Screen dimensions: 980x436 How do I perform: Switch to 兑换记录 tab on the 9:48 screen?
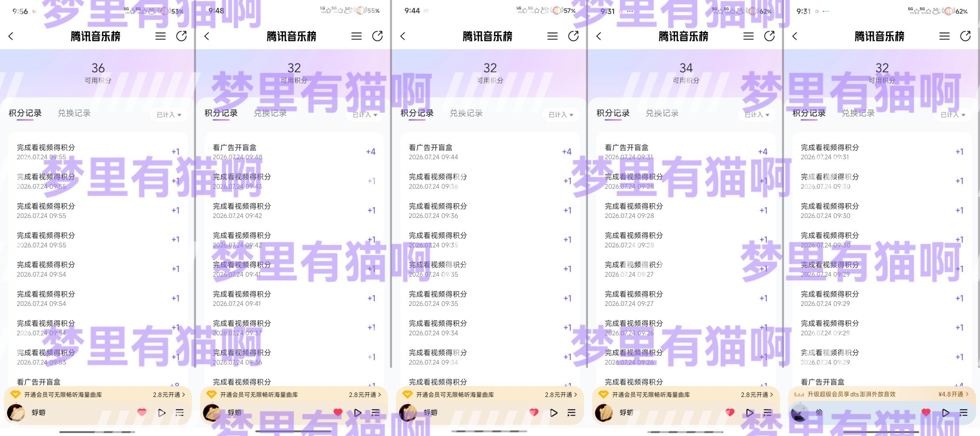click(270, 113)
